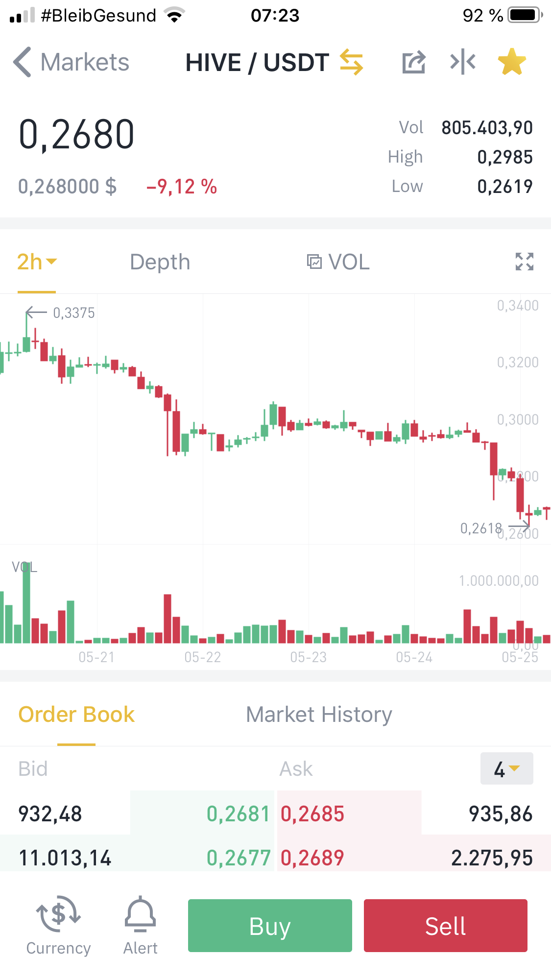Tap the compress chart arrows icon
Image resolution: width=551 pixels, height=980 pixels.
coord(463,62)
